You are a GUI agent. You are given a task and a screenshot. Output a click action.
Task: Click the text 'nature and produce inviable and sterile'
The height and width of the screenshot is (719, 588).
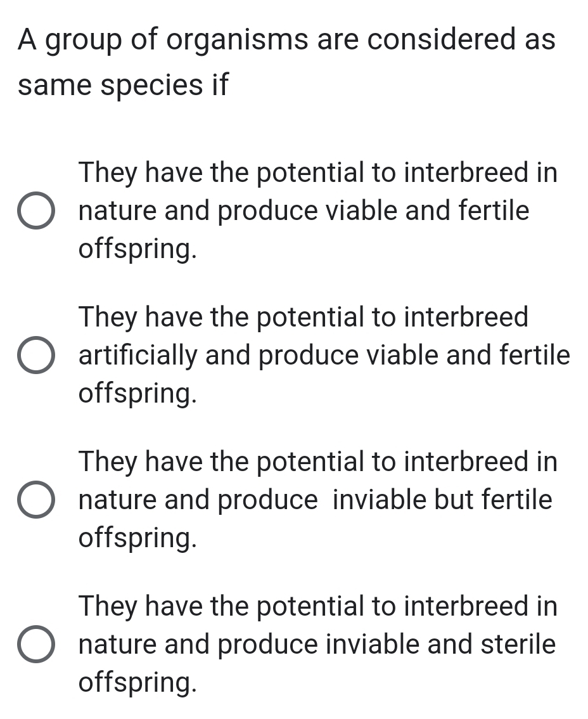click(317, 644)
